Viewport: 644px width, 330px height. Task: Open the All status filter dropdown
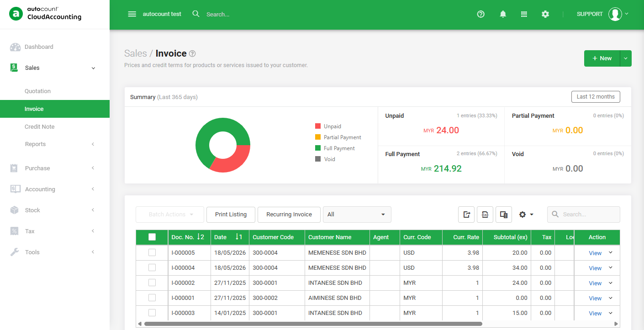pyautogui.click(x=357, y=215)
